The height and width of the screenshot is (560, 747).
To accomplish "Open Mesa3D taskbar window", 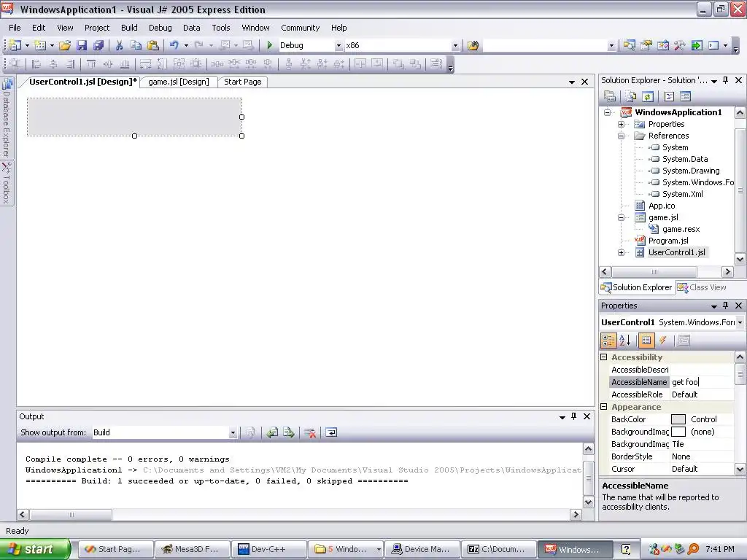I will pos(192,549).
